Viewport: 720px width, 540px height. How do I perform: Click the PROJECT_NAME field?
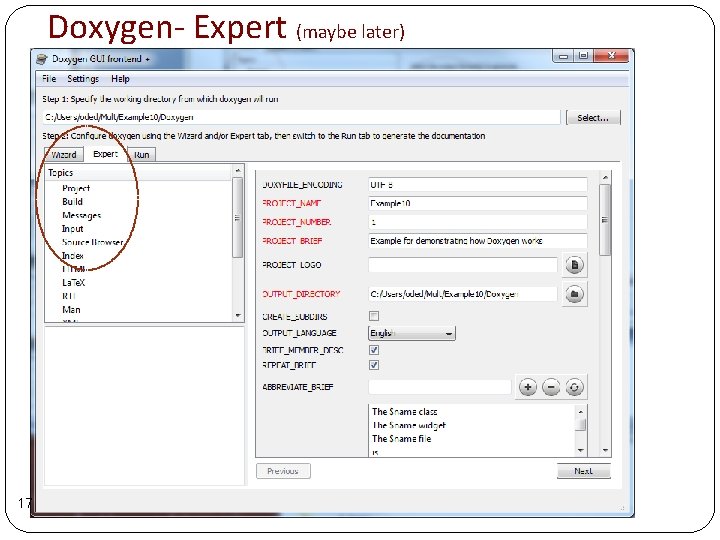click(x=478, y=203)
